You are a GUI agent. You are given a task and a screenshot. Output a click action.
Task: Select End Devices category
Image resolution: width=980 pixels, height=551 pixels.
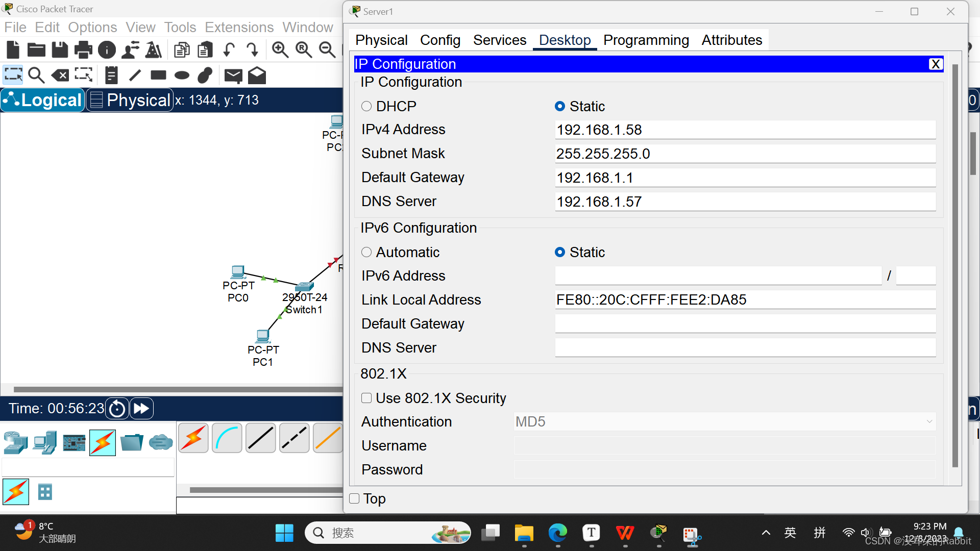[45, 442]
